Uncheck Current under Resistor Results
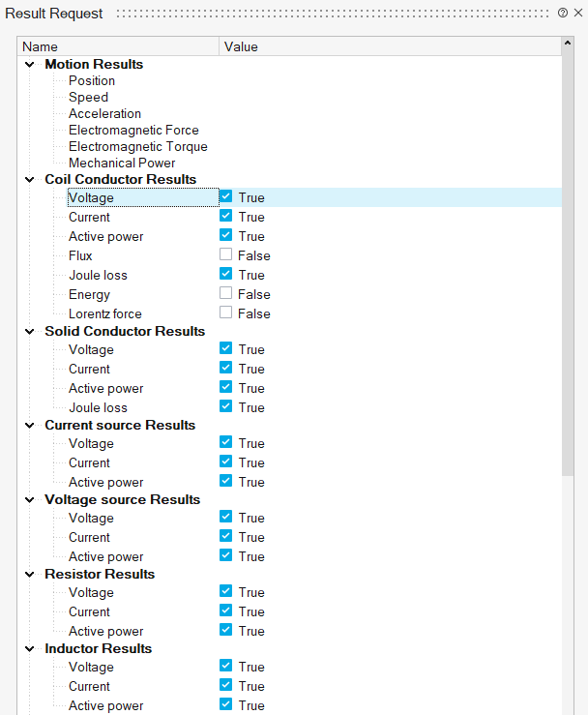This screenshot has height=715, width=588. (x=226, y=611)
